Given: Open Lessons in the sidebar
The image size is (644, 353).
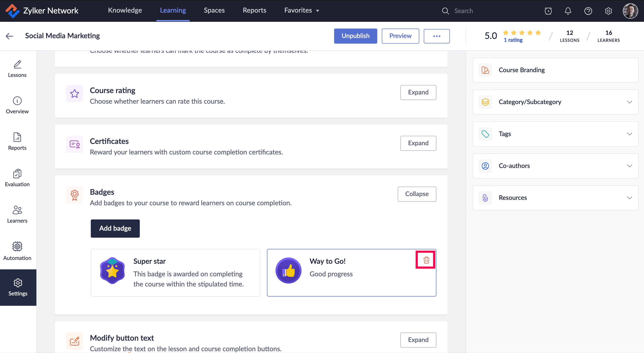Looking at the screenshot, I should click(x=17, y=69).
